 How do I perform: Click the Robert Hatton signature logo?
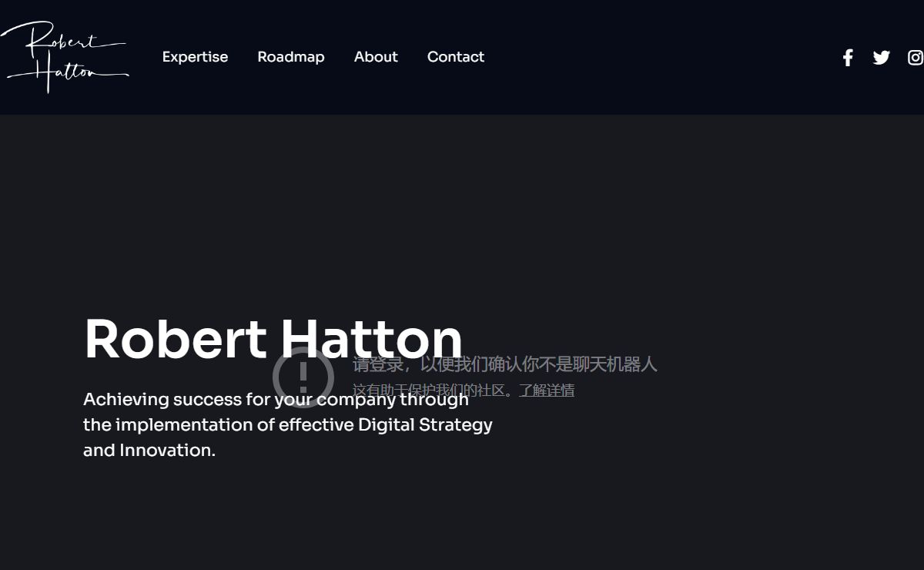(65, 58)
